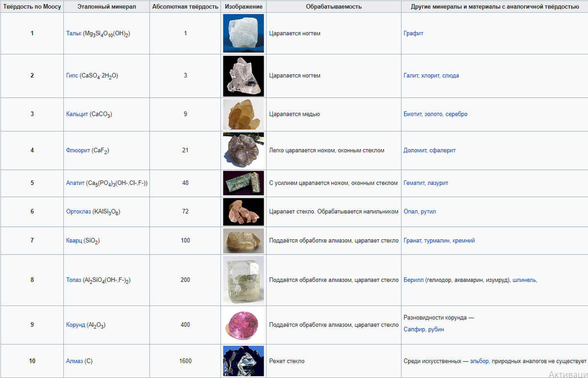This screenshot has height=378, width=588.
Task: Follow the Опал link
Action: click(x=411, y=211)
